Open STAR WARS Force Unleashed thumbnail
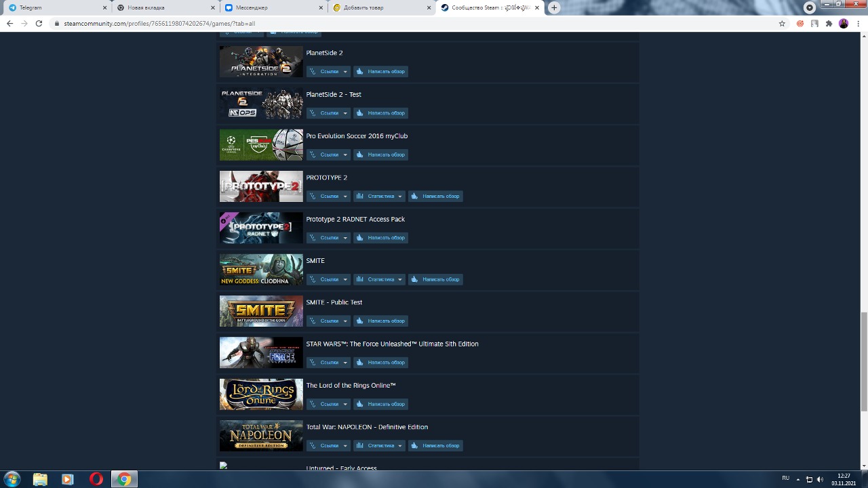 pyautogui.click(x=261, y=352)
